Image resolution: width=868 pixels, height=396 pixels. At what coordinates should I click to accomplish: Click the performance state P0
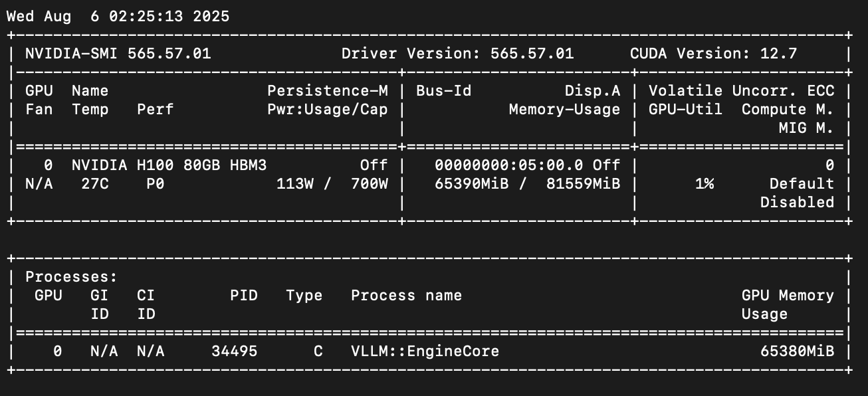pos(155,183)
